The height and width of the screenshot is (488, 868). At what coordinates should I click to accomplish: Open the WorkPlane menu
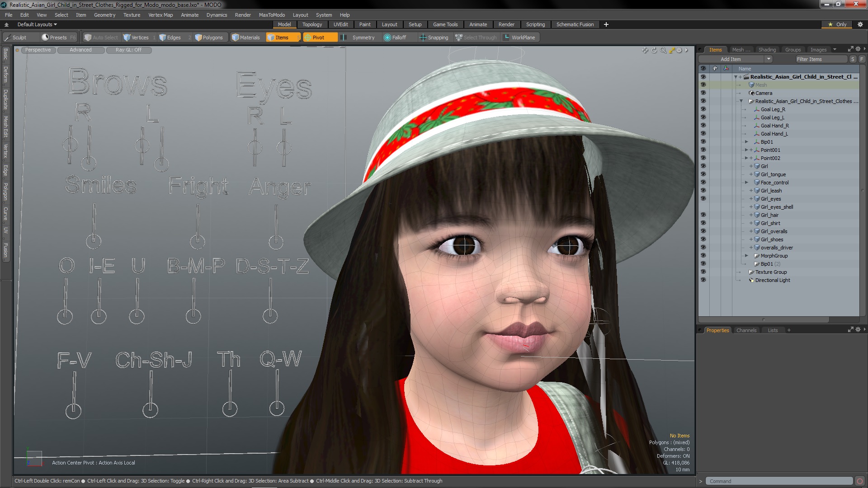520,38
